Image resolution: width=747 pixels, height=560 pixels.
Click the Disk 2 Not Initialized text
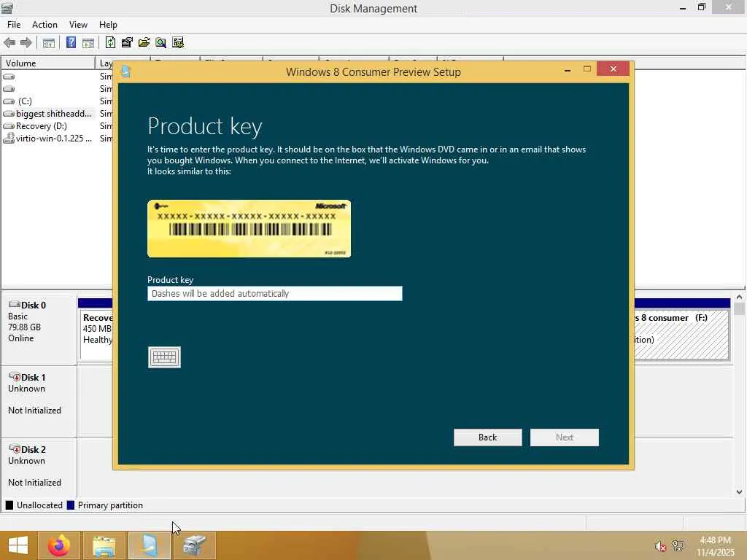click(x=35, y=483)
